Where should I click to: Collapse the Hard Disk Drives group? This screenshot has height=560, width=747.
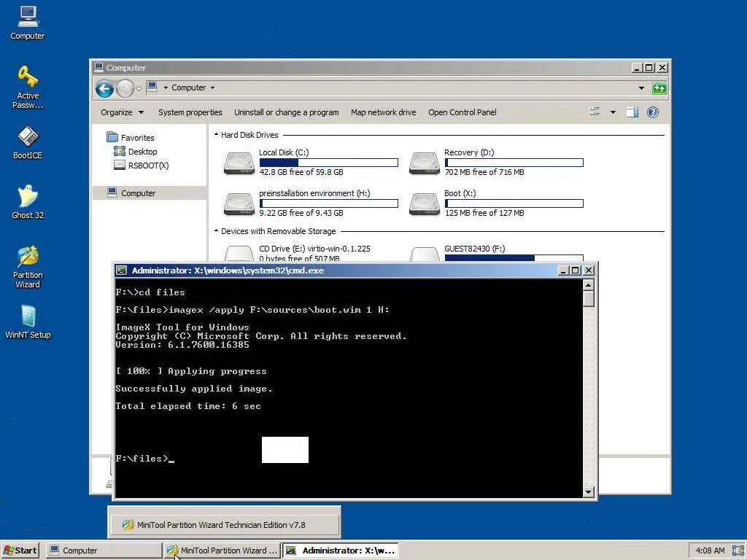coord(216,135)
